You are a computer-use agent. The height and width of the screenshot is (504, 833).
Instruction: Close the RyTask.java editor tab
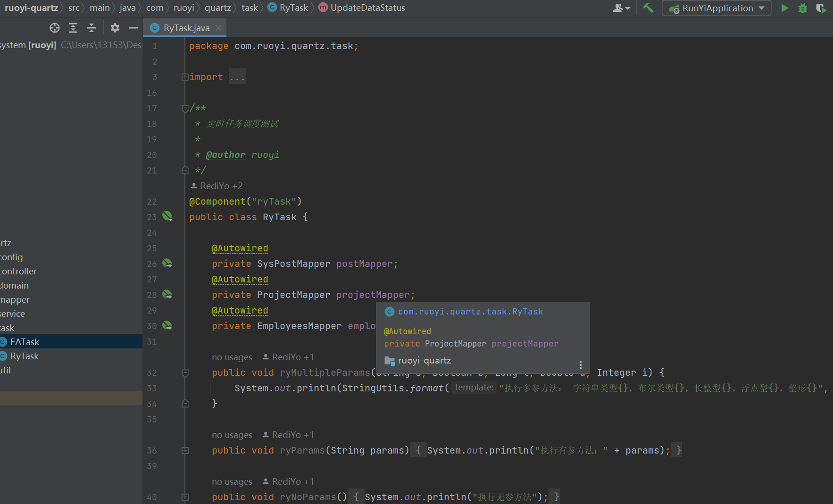tap(218, 28)
